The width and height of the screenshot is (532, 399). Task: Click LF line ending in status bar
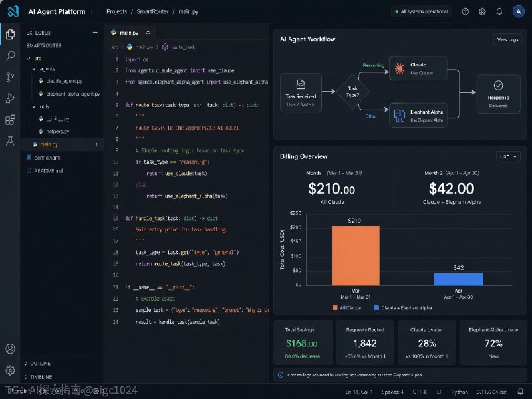click(440, 392)
